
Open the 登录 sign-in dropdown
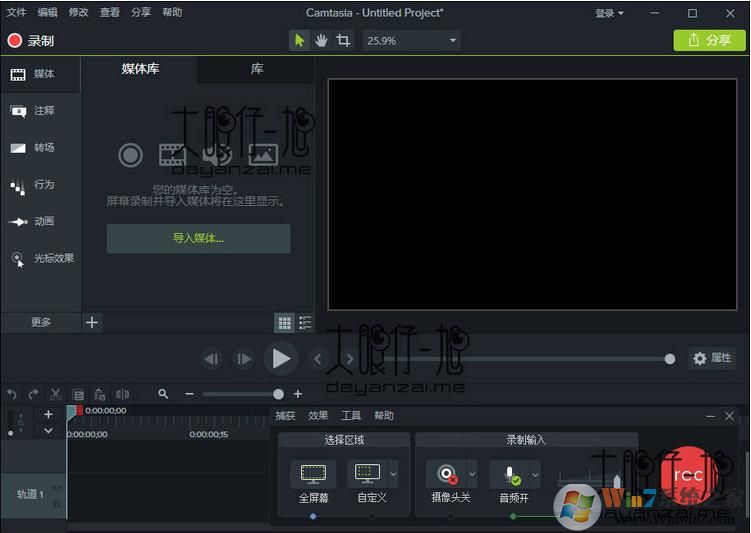click(609, 13)
